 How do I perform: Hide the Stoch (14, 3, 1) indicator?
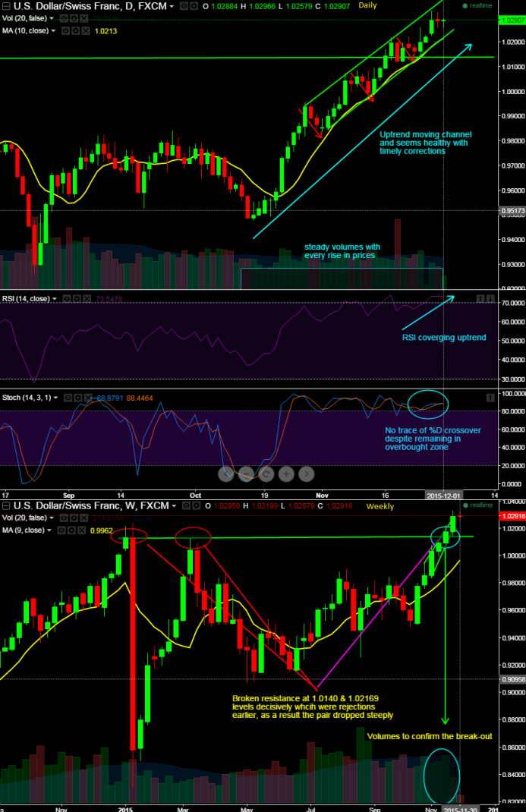[x=68, y=398]
